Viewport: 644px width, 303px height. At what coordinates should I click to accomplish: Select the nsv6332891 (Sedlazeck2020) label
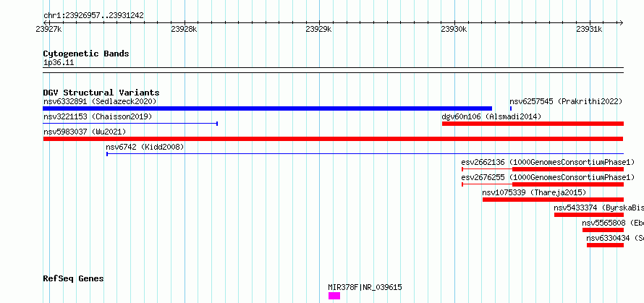pos(100,101)
